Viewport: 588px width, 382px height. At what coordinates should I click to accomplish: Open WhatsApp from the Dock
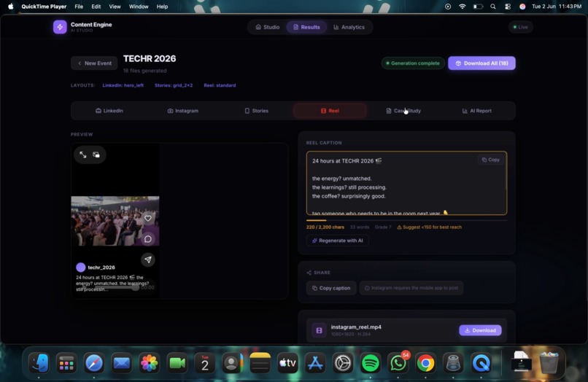[x=398, y=363]
